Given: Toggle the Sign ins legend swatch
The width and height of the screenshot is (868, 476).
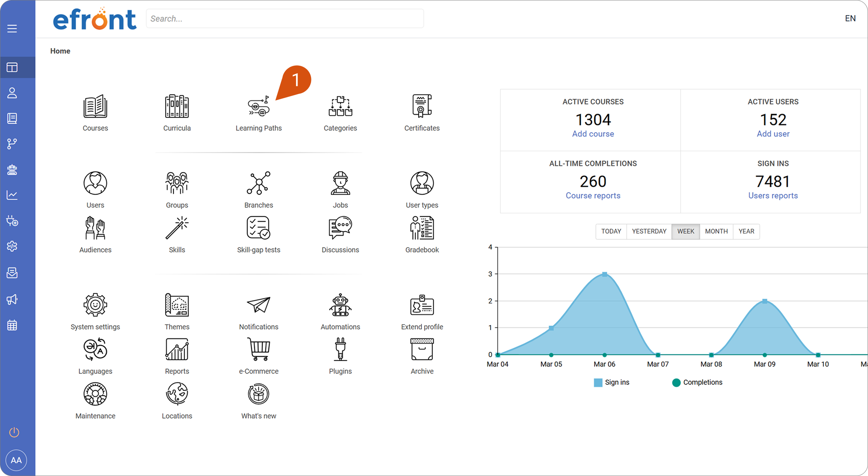Looking at the screenshot, I should pos(598,382).
